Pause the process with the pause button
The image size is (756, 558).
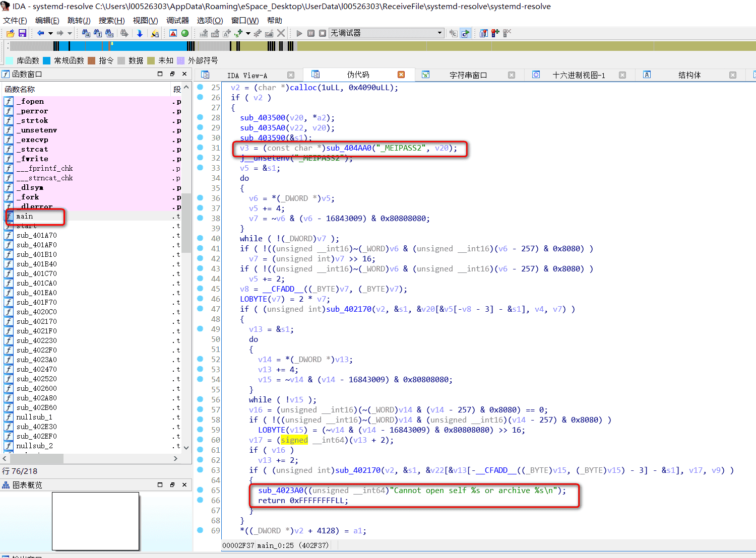click(311, 33)
